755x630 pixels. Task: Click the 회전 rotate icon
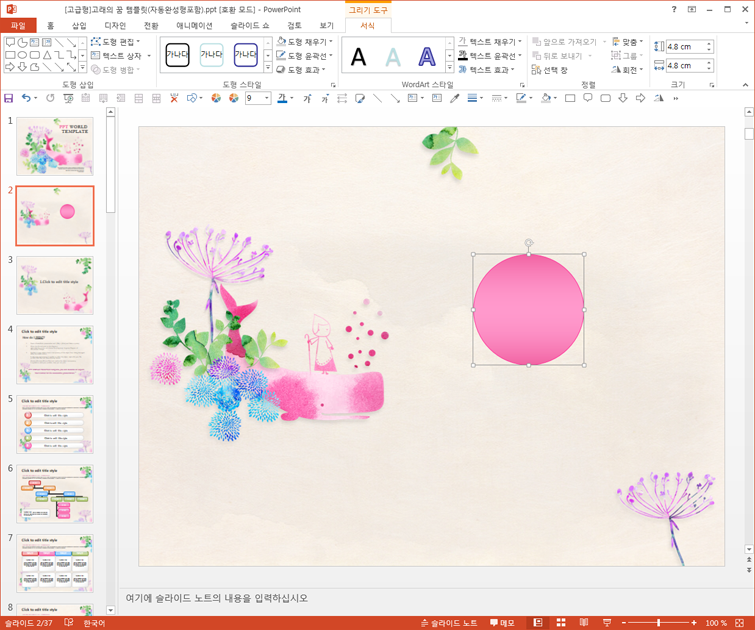[616, 70]
